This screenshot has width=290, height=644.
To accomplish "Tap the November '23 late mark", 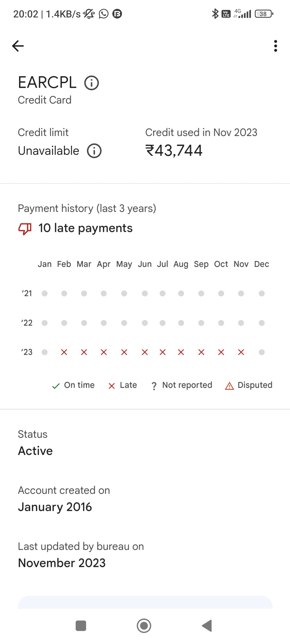I will pos(241,352).
